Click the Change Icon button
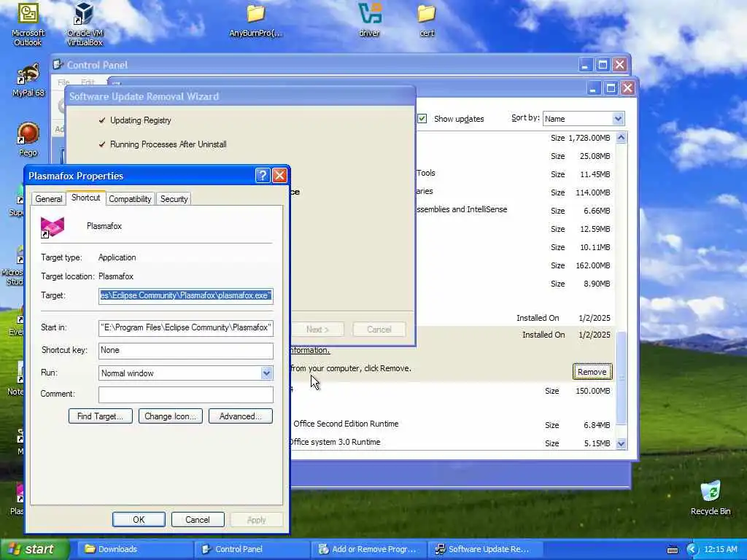 [x=171, y=416]
